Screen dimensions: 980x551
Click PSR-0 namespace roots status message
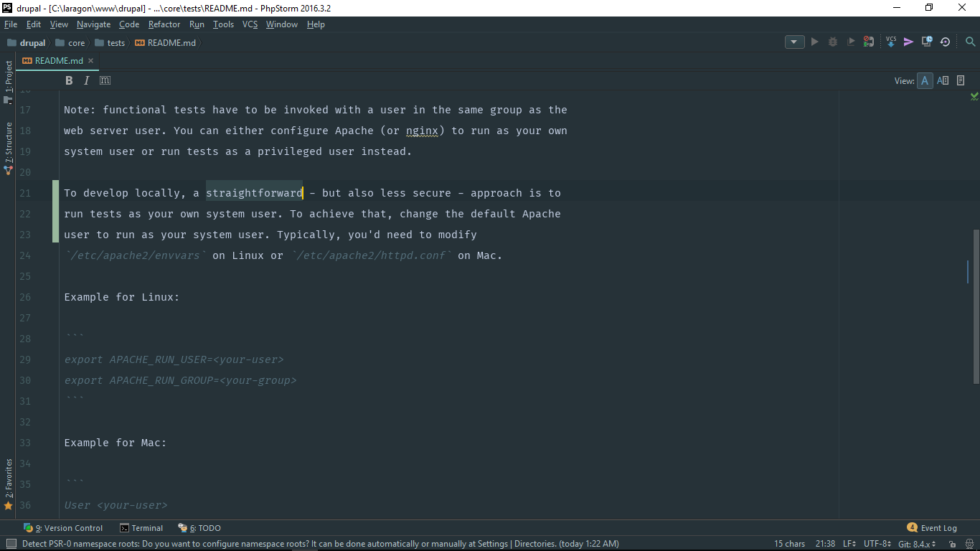pos(321,544)
